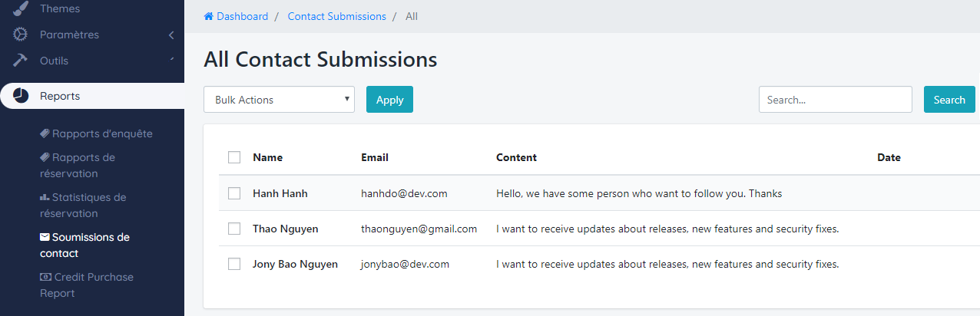Click the bar chart icon beside Statistiques de réservation
This screenshot has height=316, width=980.
pos(45,197)
